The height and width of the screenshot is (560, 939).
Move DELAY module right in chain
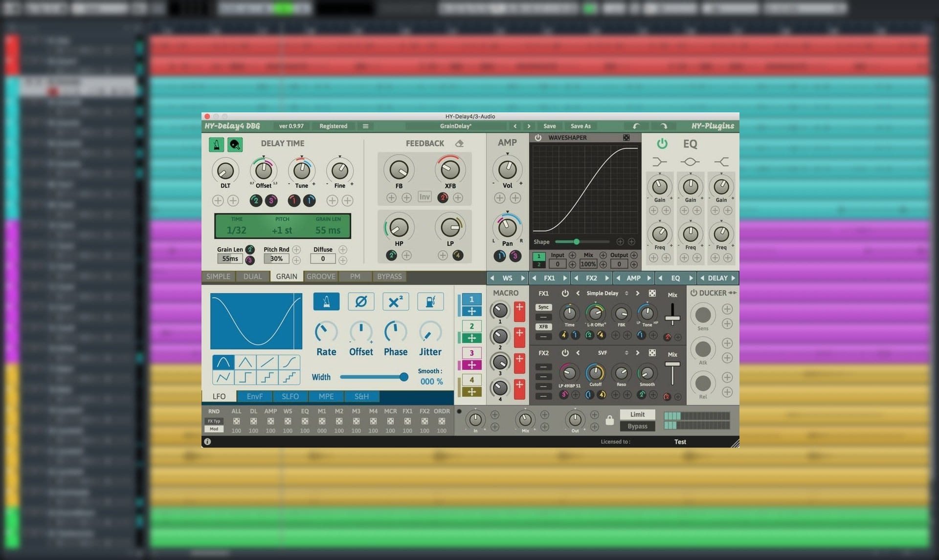point(733,279)
